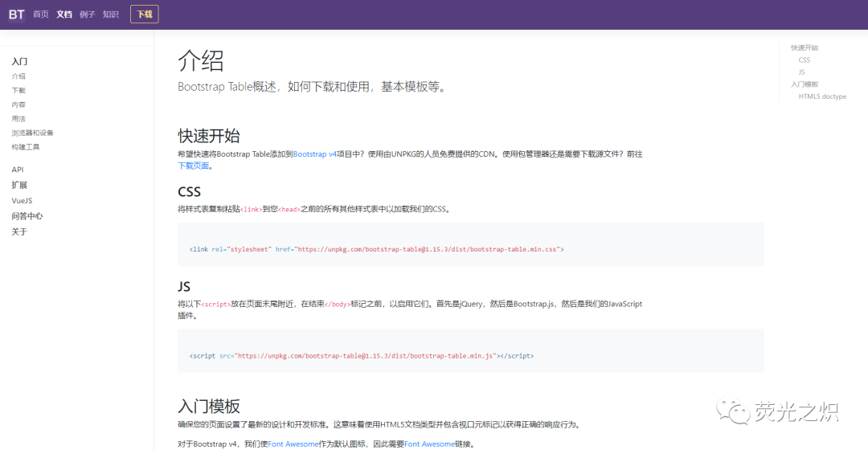
Task: Click the 入门模板 section heading
Action: tap(209, 406)
